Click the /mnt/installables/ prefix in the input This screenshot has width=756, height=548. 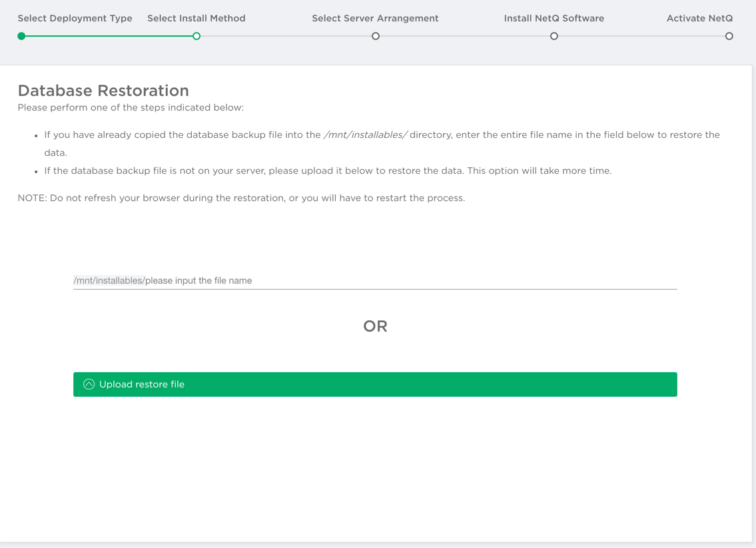click(x=109, y=280)
